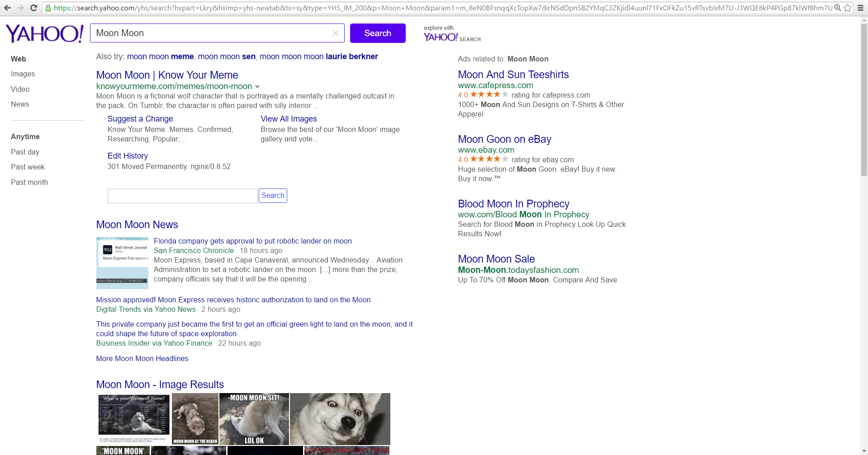Click the explore with Yahoo Search logo
868x455 pixels.
(x=451, y=34)
